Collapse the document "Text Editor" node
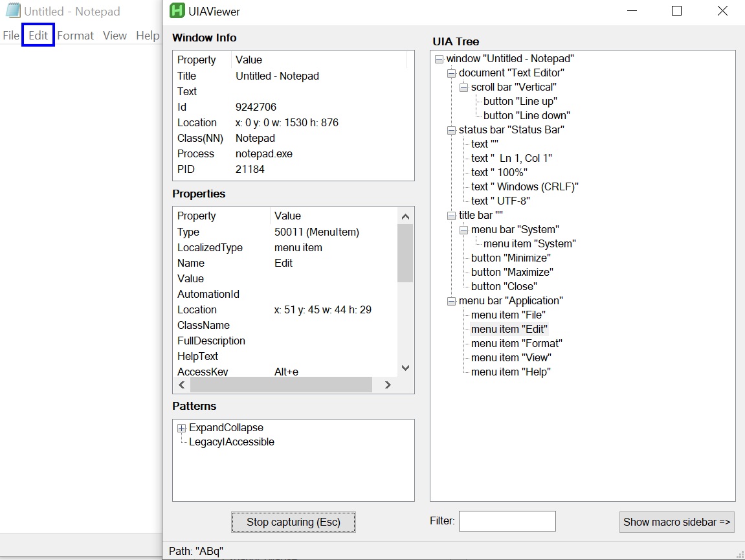Viewport: 745px width, 560px height. (x=451, y=73)
